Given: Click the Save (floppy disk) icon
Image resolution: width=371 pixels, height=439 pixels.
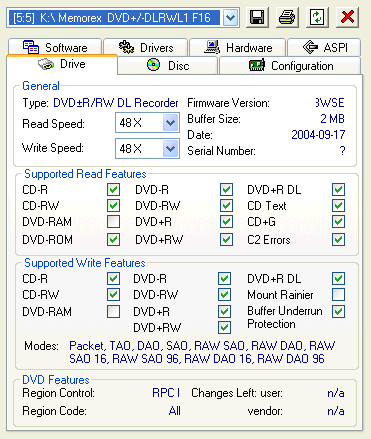Looking at the screenshot, I should (x=257, y=17).
